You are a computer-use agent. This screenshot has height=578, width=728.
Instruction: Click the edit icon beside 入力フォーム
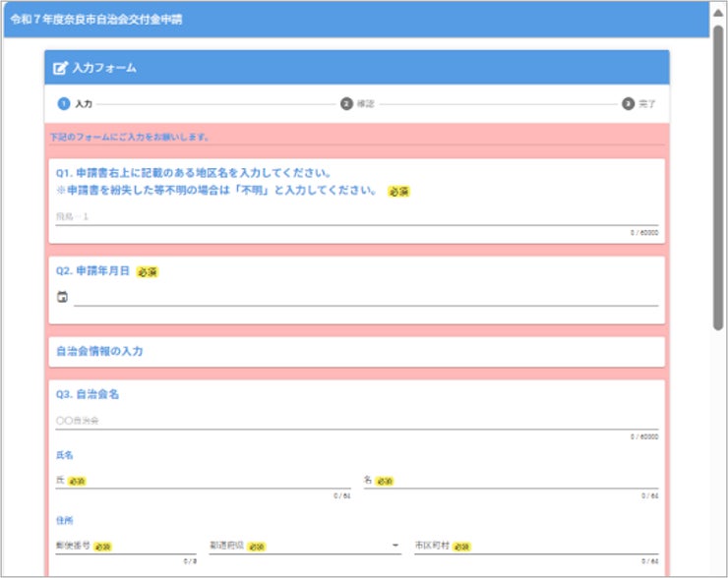(60, 68)
